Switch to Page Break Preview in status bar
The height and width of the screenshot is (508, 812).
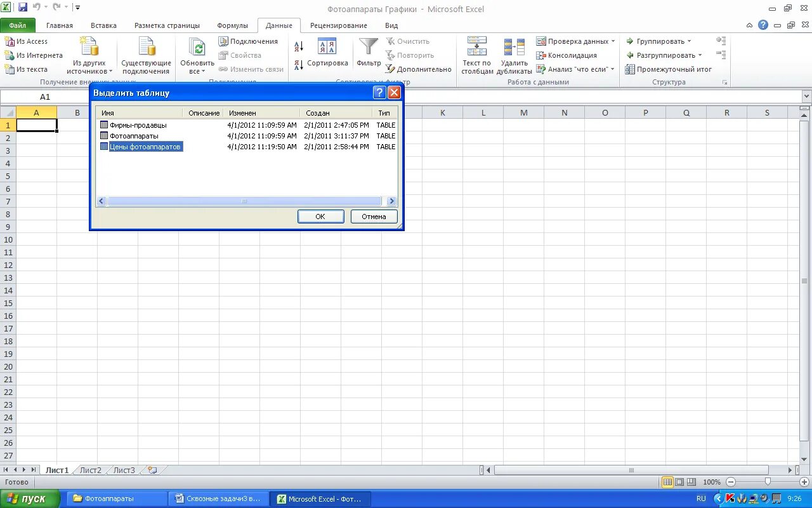(691, 482)
